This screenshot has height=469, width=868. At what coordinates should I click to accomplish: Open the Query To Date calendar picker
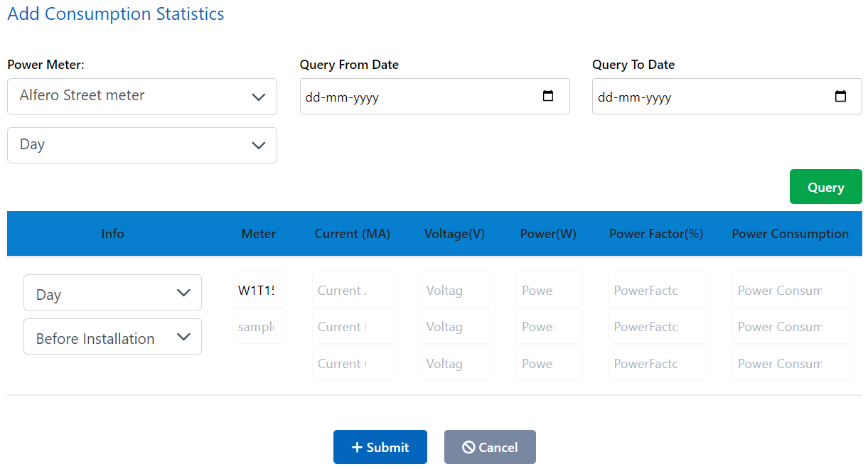click(841, 96)
